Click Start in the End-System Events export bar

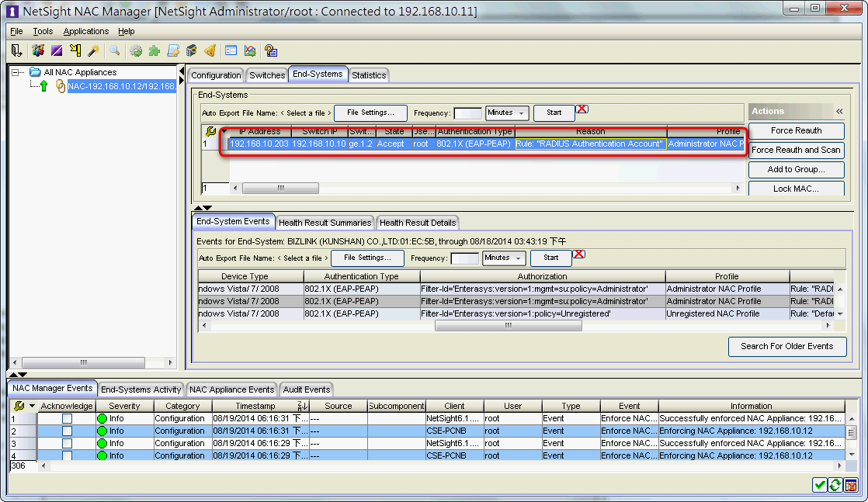click(550, 258)
